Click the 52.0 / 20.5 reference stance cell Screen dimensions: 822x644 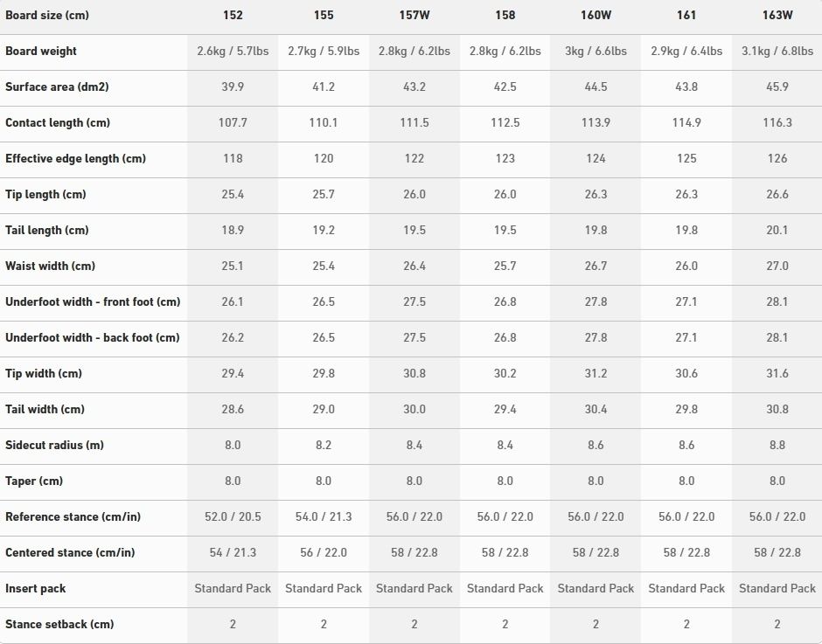(x=233, y=516)
